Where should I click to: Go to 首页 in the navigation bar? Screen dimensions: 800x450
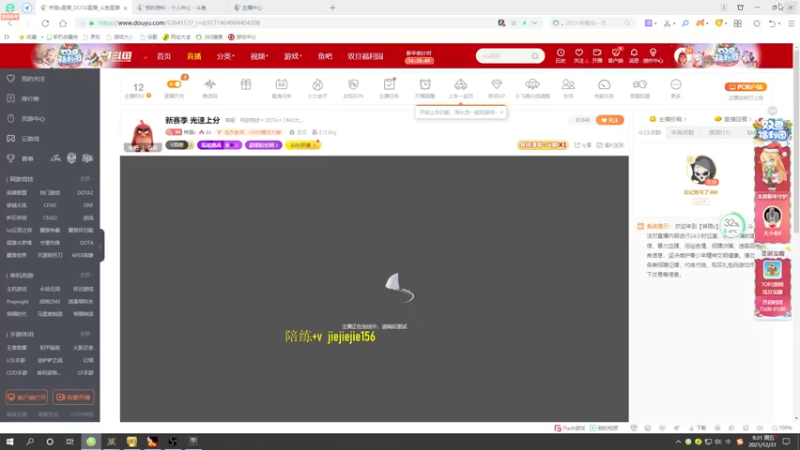(x=164, y=56)
